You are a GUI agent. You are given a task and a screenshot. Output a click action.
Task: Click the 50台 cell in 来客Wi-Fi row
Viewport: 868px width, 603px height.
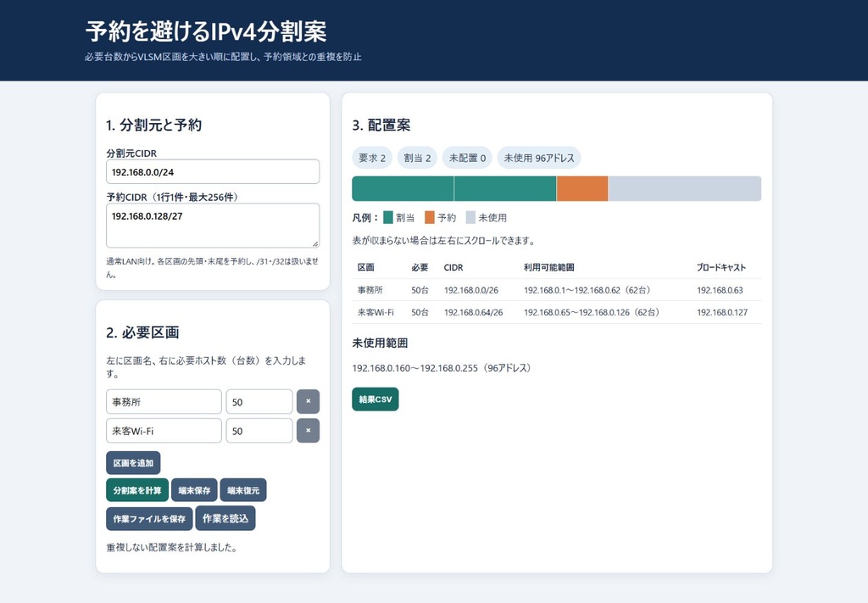pyautogui.click(x=420, y=312)
